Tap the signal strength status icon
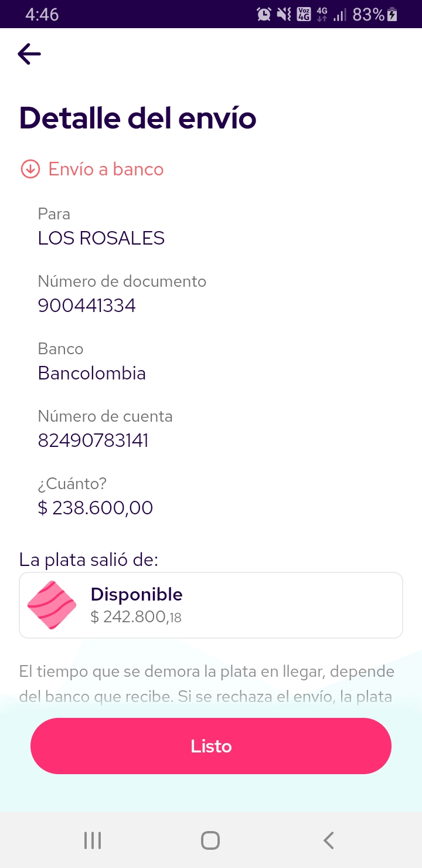 [340, 15]
